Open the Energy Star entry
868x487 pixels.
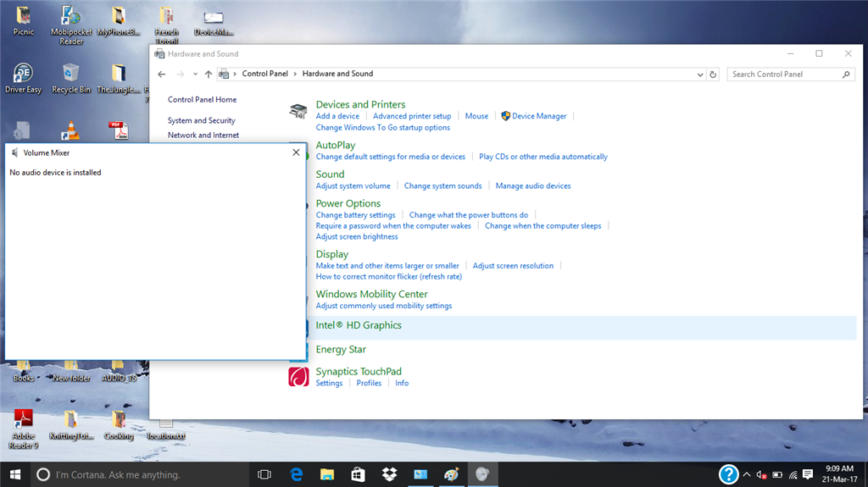coord(341,350)
